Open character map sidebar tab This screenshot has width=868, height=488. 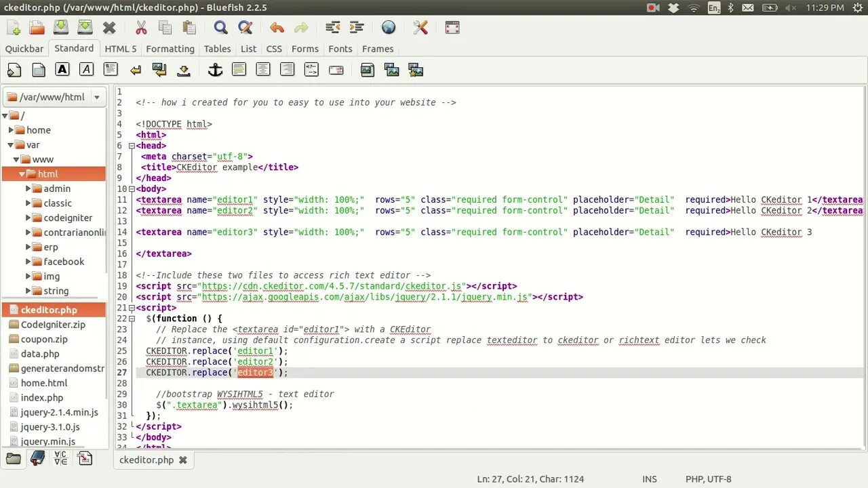60,459
